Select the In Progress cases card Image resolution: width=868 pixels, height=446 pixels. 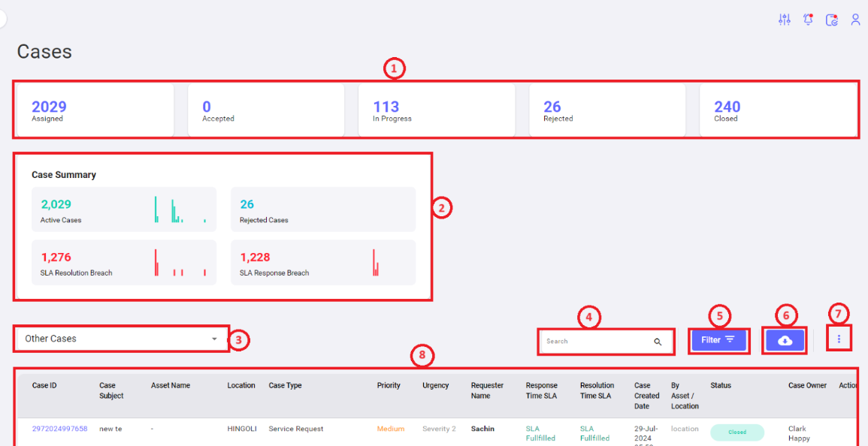(436, 110)
